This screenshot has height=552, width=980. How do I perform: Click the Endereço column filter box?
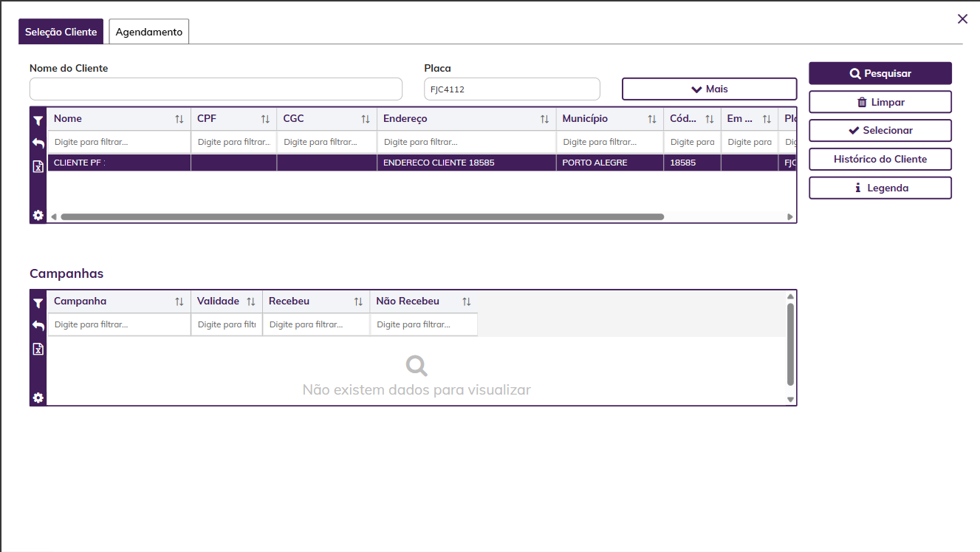click(x=467, y=142)
